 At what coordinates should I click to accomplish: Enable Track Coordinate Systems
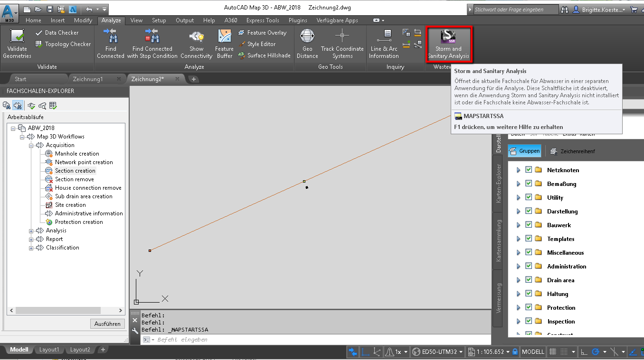coord(342,44)
